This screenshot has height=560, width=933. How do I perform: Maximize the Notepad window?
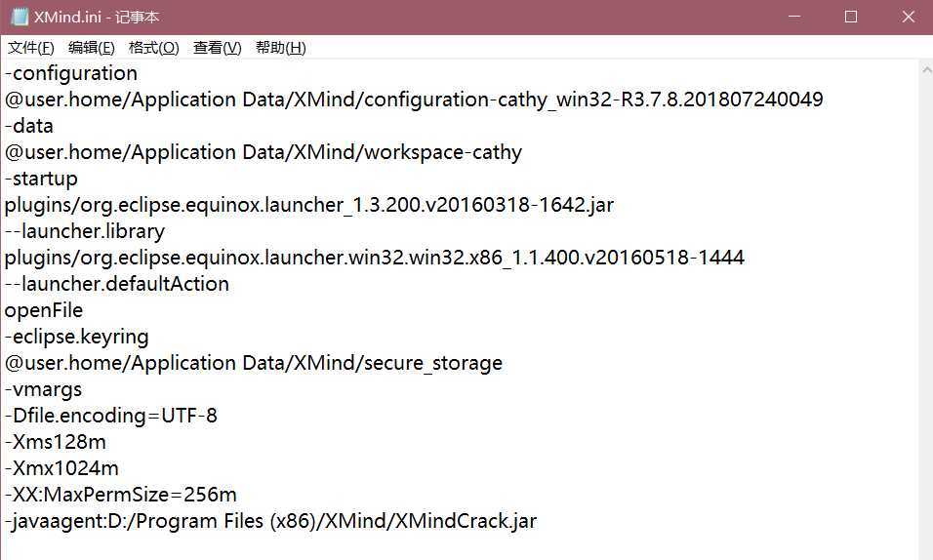[x=850, y=17]
